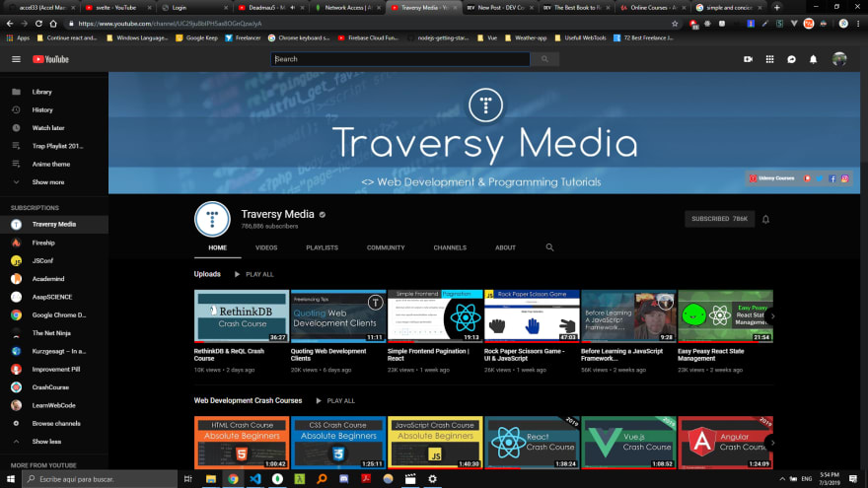
Task: Show hidden system tray icons
Action: pos(782,479)
